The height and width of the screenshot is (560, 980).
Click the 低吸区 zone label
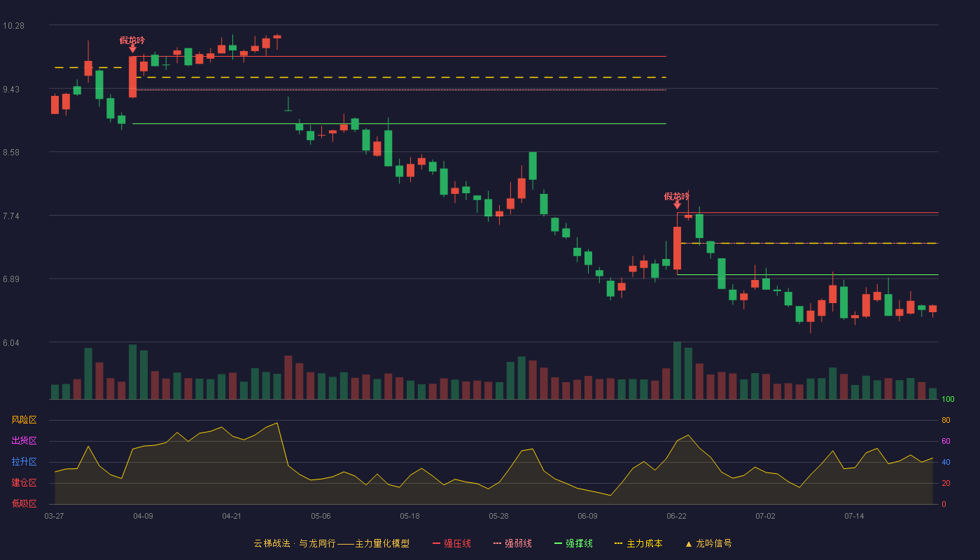coord(24,504)
